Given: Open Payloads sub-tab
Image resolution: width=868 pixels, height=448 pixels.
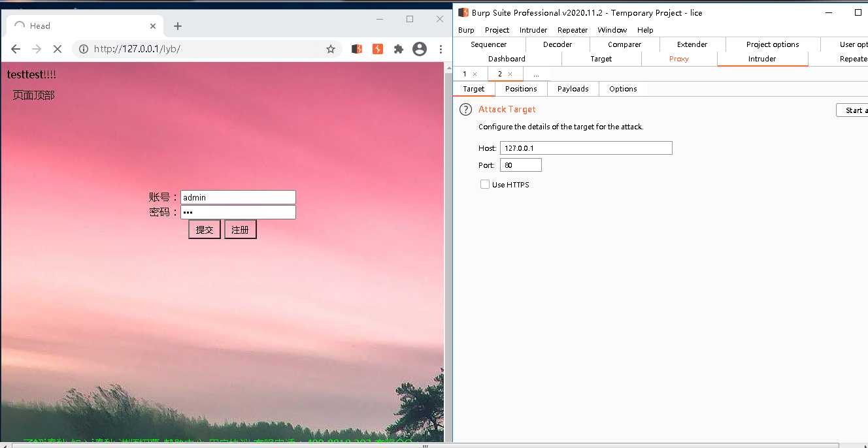Looking at the screenshot, I should (573, 89).
